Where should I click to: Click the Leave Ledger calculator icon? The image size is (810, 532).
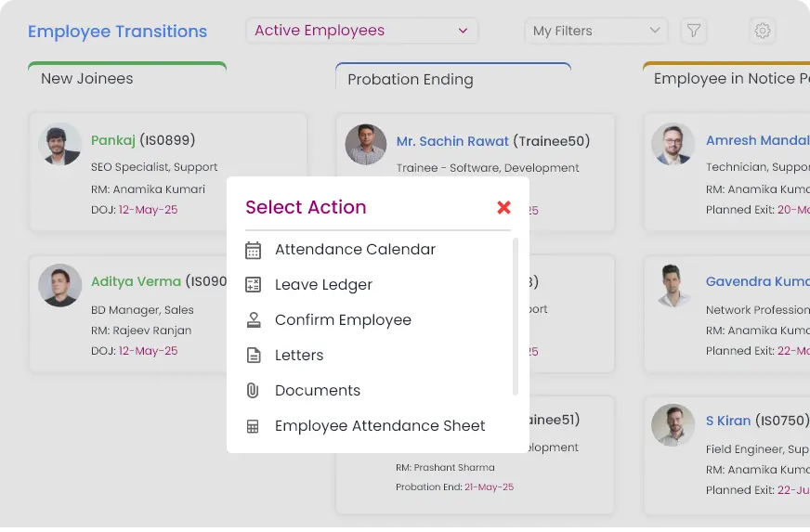coord(253,285)
